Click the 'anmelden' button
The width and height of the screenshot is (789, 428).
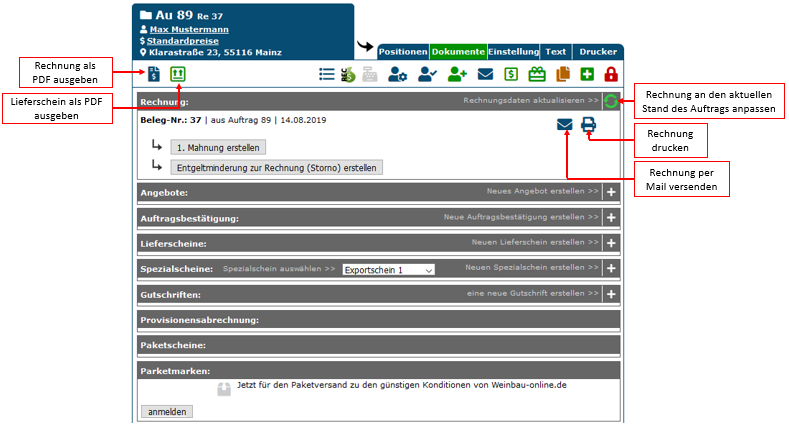click(x=166, y=411)
